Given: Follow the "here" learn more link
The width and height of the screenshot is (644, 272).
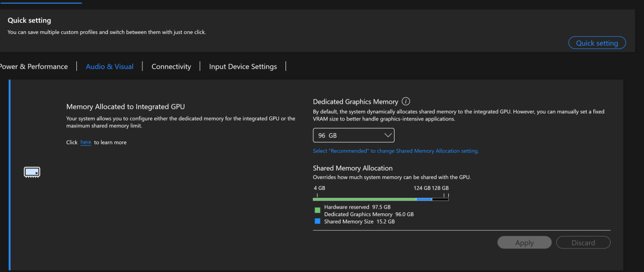Looking at the screenshot, I should click(86, 142).
